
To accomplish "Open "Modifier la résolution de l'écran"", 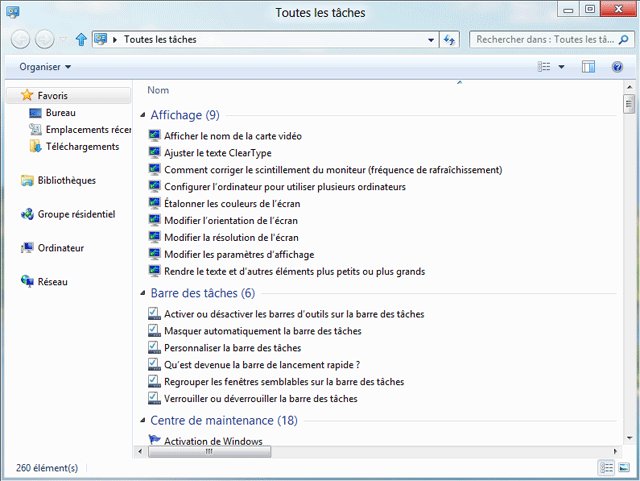I will tap(231, 237).
